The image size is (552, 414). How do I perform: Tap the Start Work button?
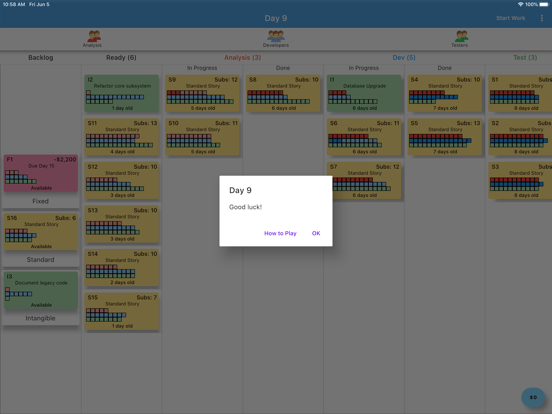click(x=510, y=18)
